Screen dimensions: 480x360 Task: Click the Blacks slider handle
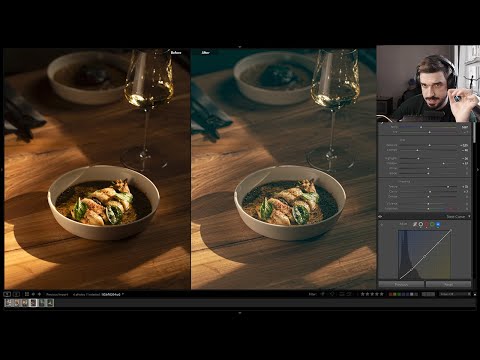coord(428,173)
